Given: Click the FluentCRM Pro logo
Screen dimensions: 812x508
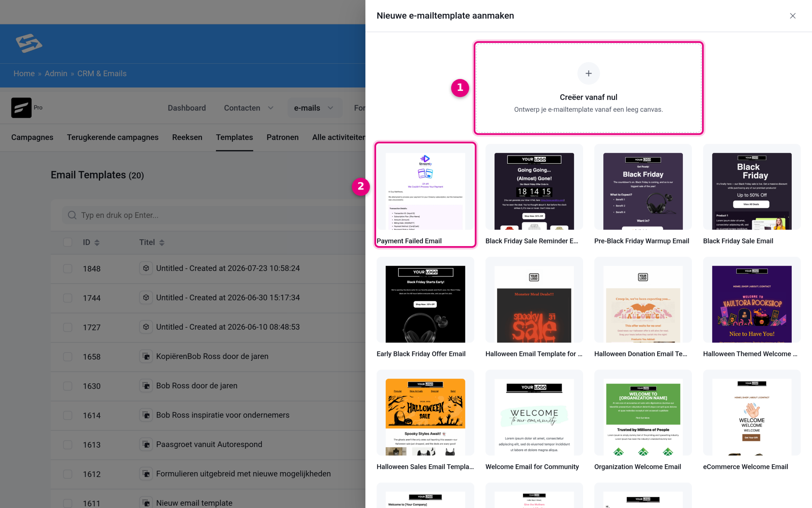Looking at the screenshot, I should click(21, 108).
